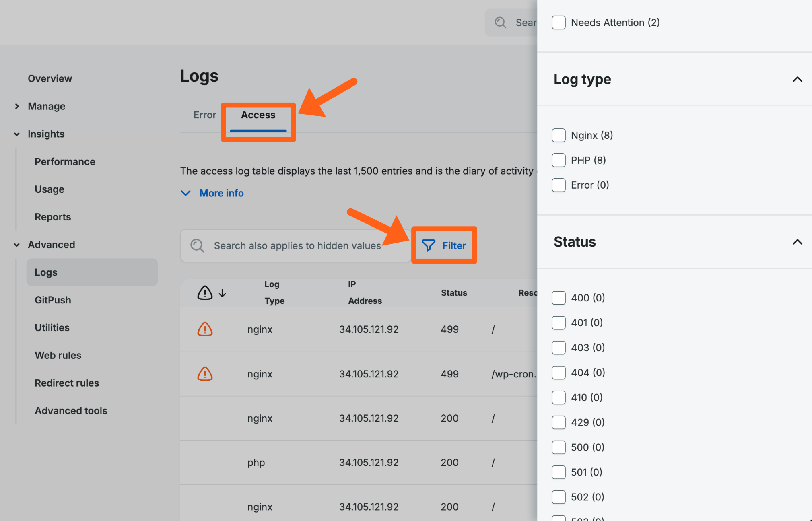The width and height of the screenshot is (812, 521).
Task: Click the attention triangle column header icon
Action: click(205, 293)
